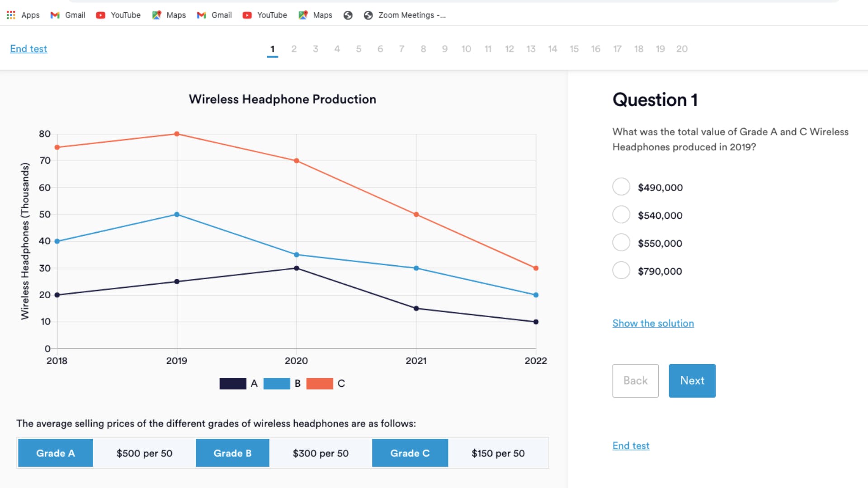Open the first Maps bookmark

coord(169,15)
